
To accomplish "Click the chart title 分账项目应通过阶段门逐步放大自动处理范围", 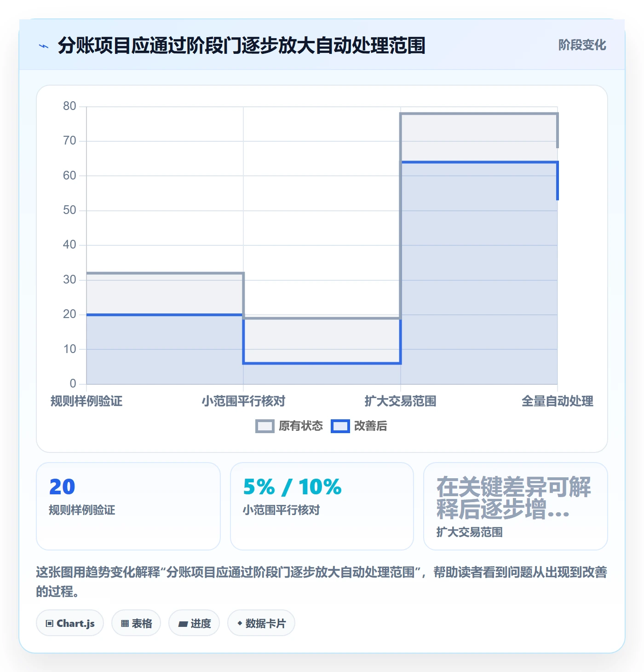I will (241, 46).
